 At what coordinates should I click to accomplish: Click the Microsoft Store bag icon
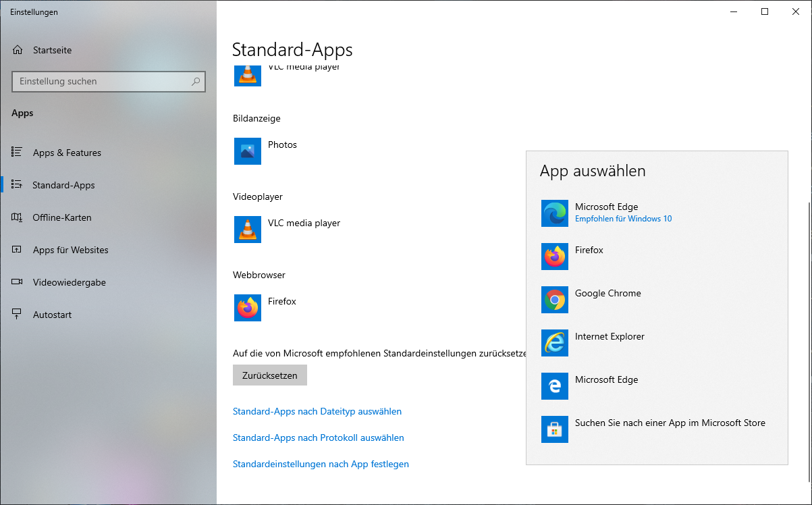click(x=555, y=429)
